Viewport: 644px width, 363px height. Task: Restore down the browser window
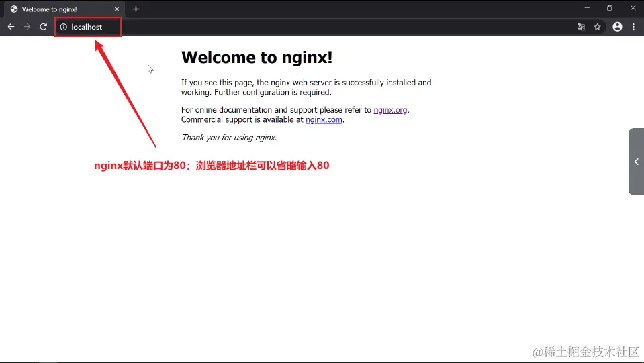pyautogui.click(x=610, y=8)
